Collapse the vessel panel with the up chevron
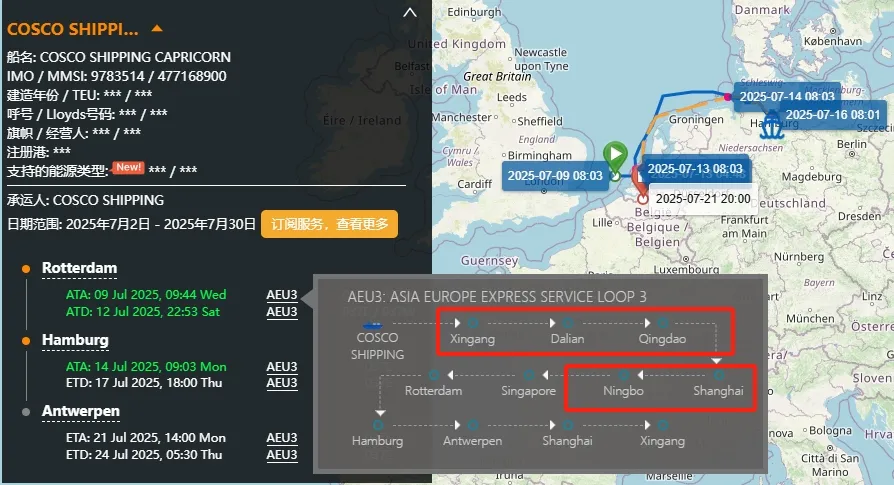 (410, 13)
